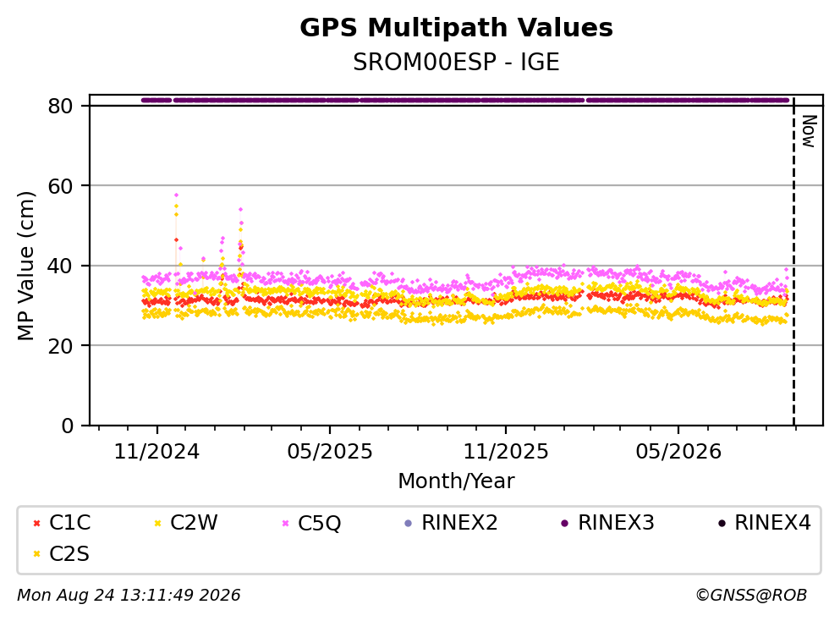Click the GPS Multipath Values title

pos(457,28)
